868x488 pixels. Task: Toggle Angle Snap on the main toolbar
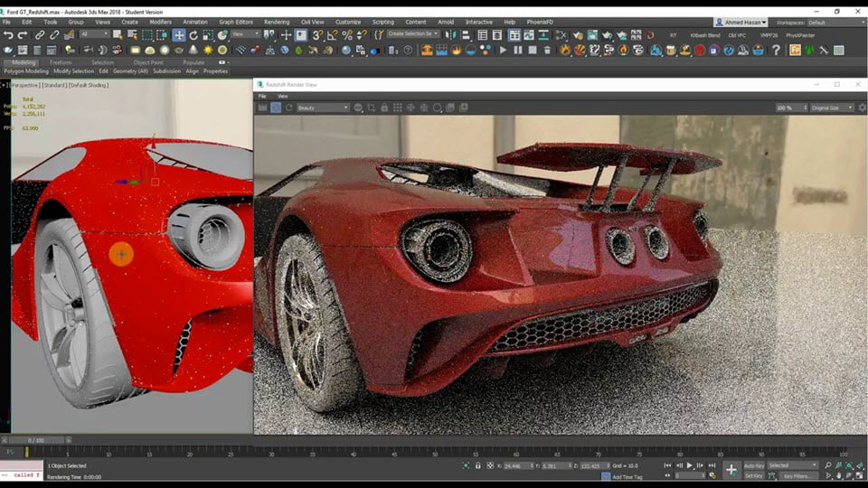(x=332, y=35)
